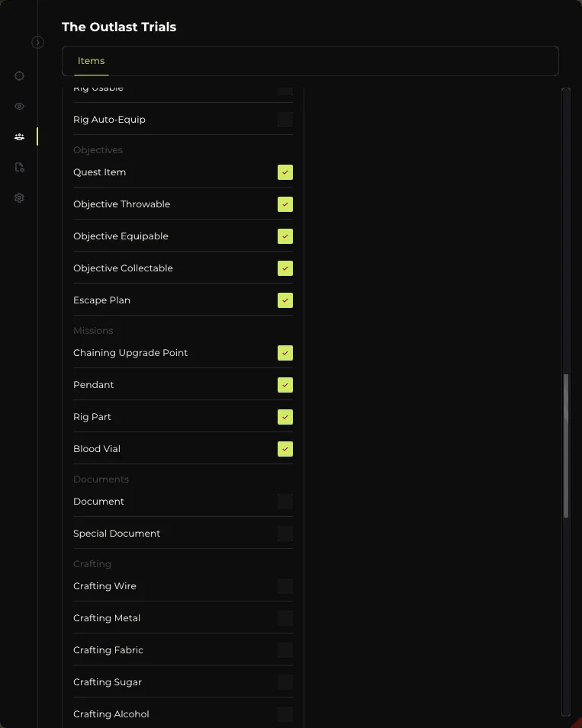Screen dimensions: 582x728
Task: Select the players group icon in sidebar
Action: (19, 136)
